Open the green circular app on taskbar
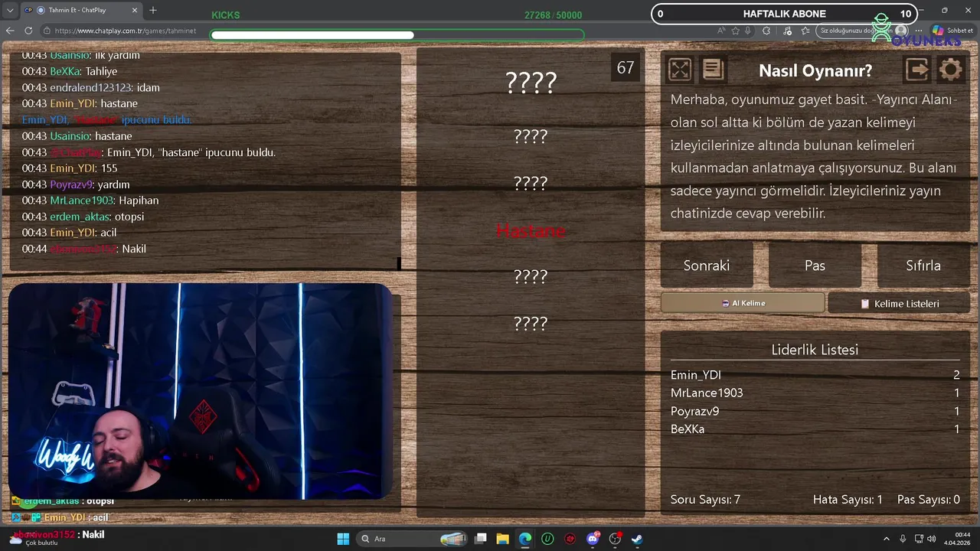The width and height of the screenshot is (980, 551). (x=547, y=539)
